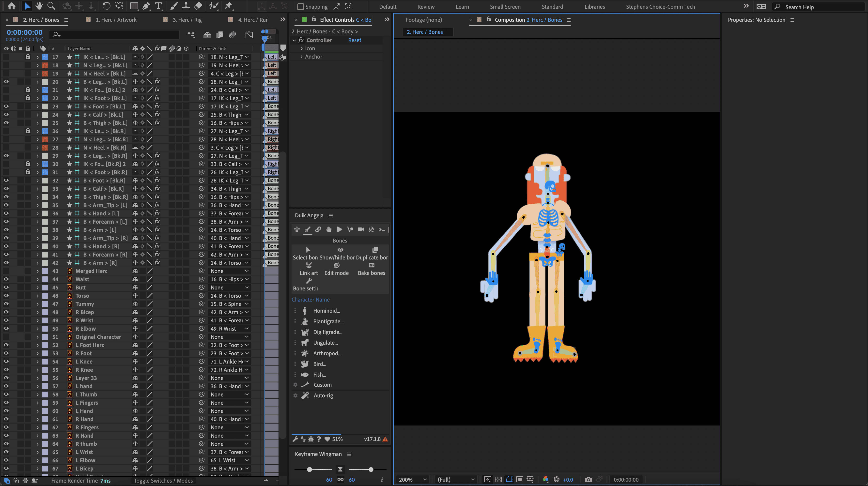Screen dimensions: 868x486
Task: Take snapshot with camera icon
Action: pos(588,480)
